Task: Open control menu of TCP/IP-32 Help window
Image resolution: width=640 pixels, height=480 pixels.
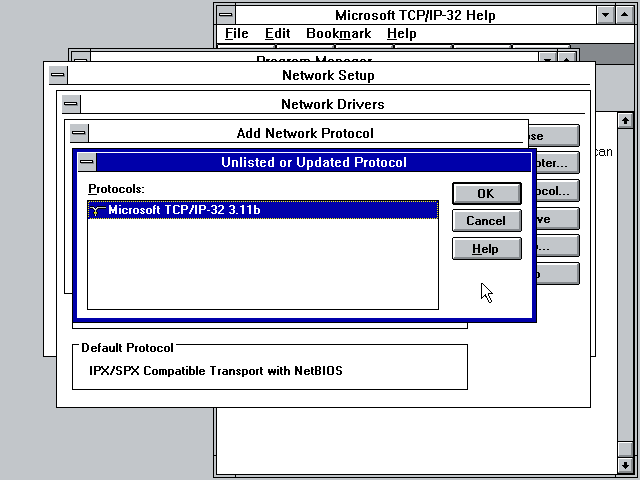Action: pos(226,15)
